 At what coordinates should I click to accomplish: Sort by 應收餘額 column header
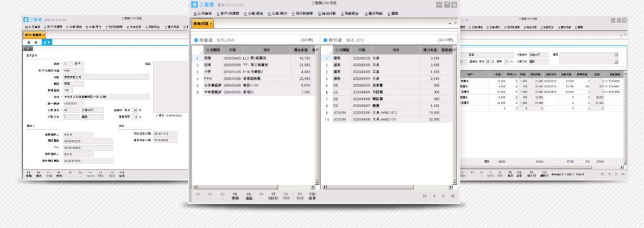(301, 49)
